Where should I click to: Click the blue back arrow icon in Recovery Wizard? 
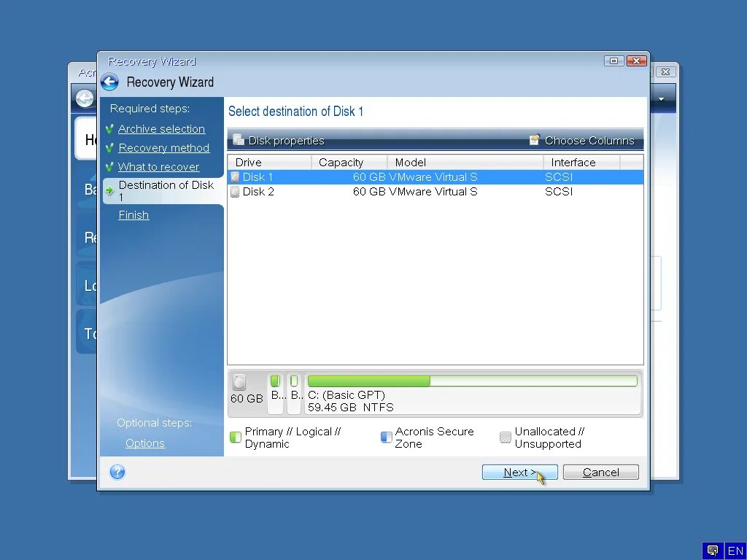(x=109, y=82)
